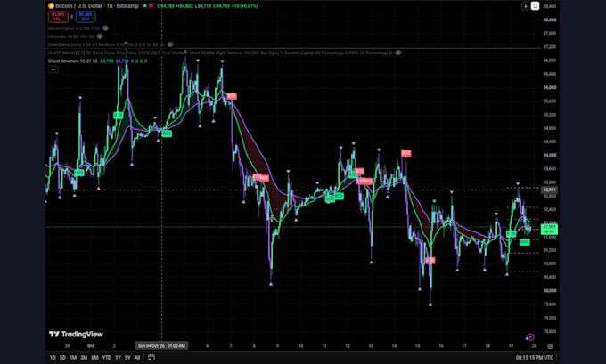The image size is (606, 364).
Task: Click the red label near October 15 low
Action: tap(430, 261)
